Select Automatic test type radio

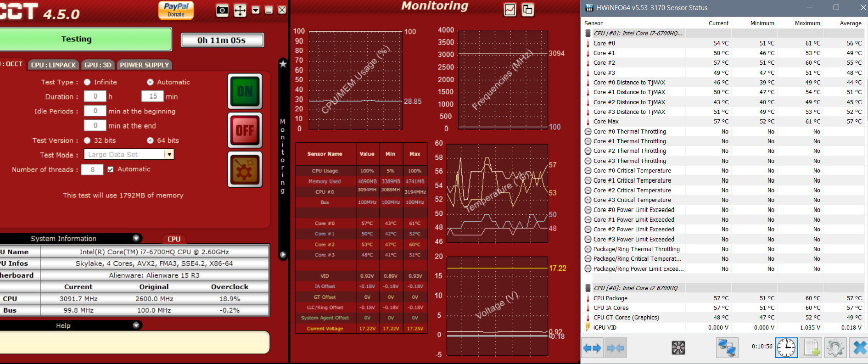click(x=150, y=82)
